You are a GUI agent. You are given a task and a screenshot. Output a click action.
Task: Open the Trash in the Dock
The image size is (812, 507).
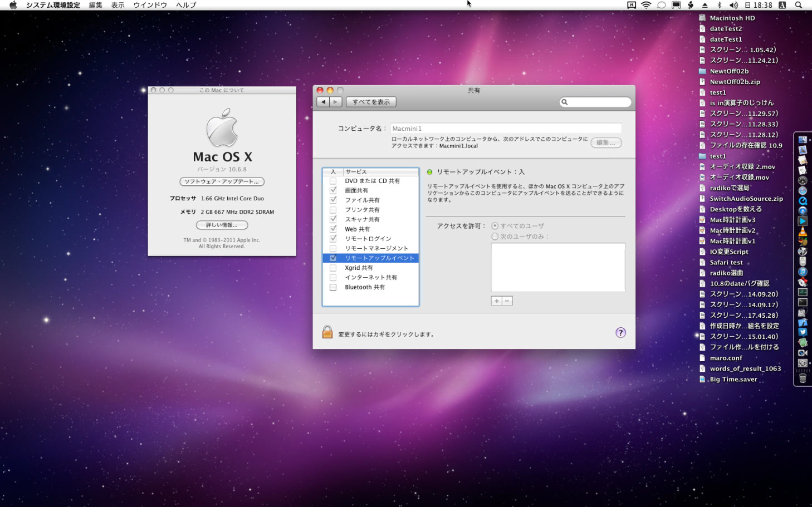click(803, 378)
